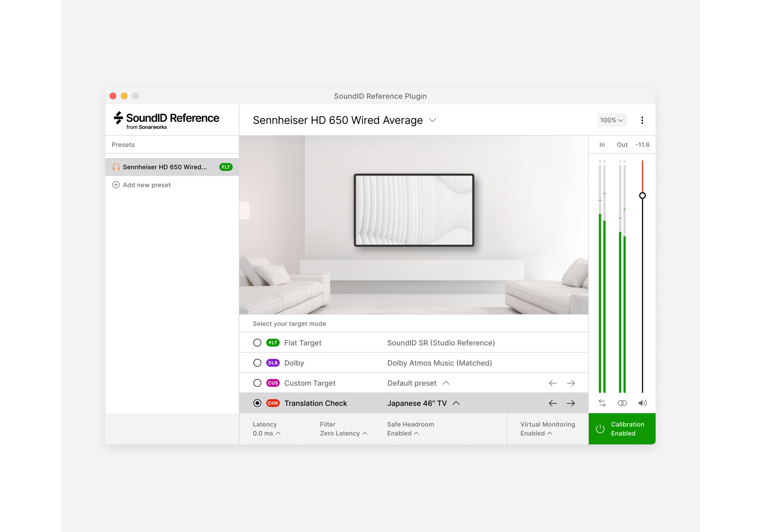Screen dimensions: 761x532
Task: Minimize the plugin window with yellow button
Action: pos(124,96)
